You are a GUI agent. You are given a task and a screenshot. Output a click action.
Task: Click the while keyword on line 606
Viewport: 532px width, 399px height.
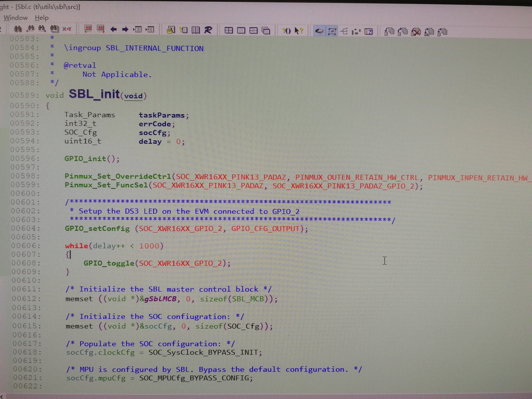[x=76, y=246]
